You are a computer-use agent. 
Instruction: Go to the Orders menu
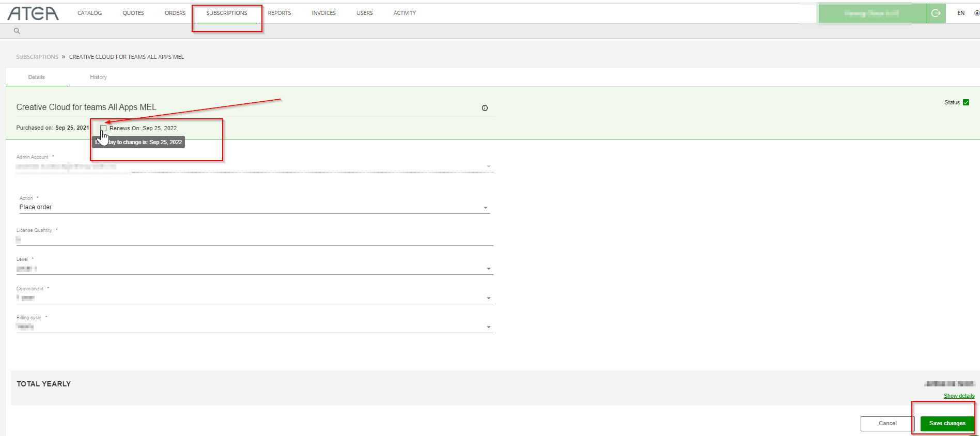click(x=175, y=13)
